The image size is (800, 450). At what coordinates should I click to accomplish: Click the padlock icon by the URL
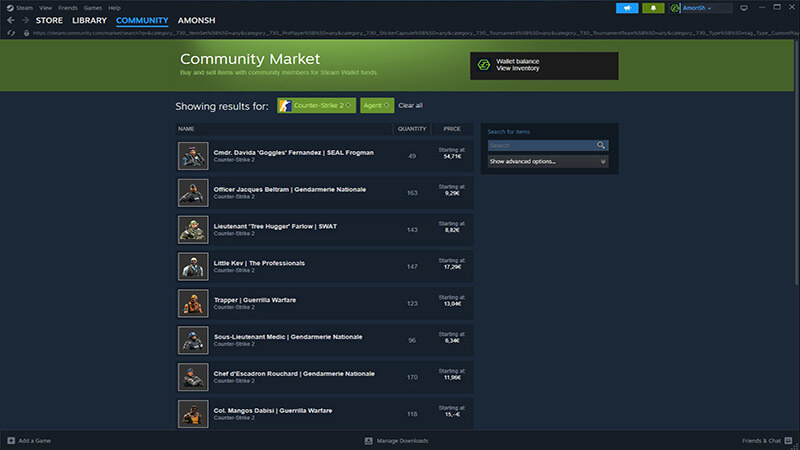click(27, 33)
